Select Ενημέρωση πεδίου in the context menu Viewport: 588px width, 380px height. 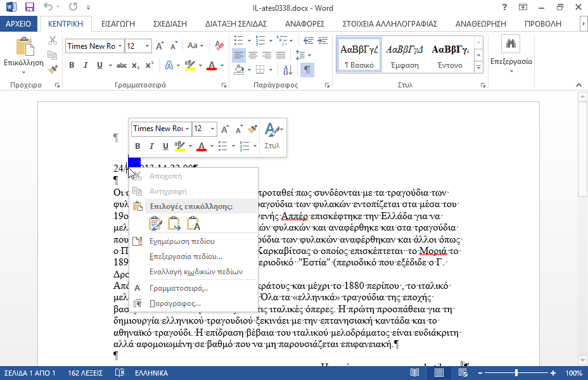(x=193, y=241)
